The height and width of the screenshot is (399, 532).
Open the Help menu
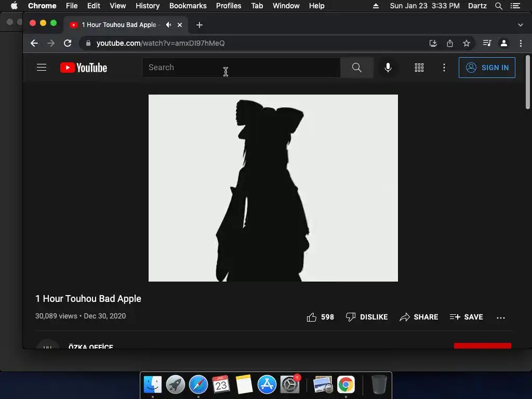click(x=316, y=6)
